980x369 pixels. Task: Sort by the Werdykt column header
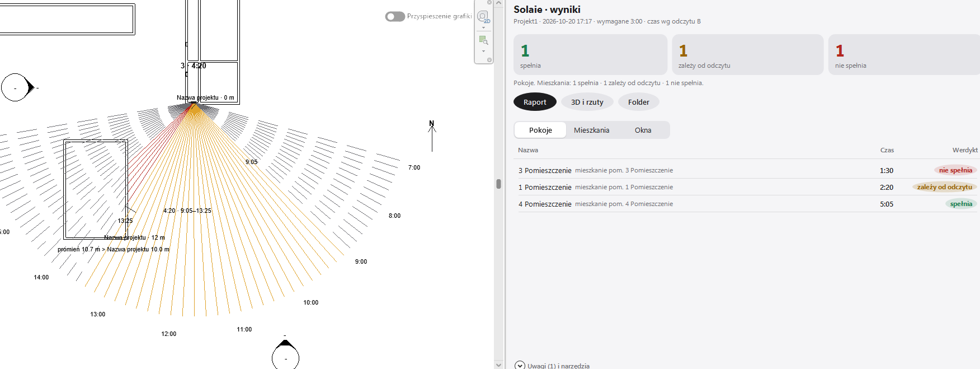[965, 150]
